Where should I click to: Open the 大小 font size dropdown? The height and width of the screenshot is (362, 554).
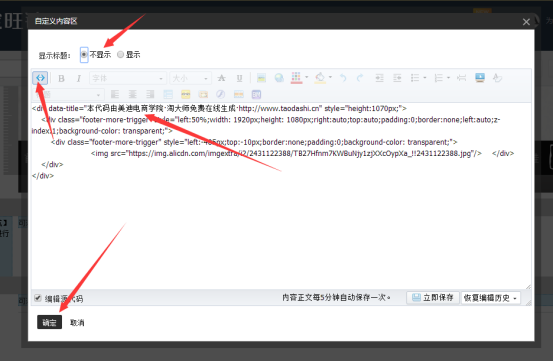pyautogui.click(x=190, y=78)
